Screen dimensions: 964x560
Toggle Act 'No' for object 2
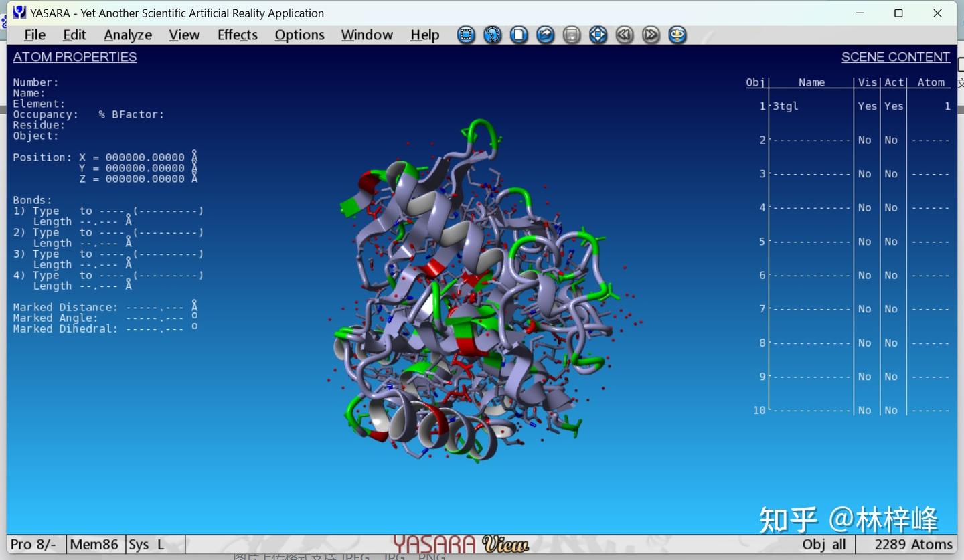pos(891,140)
